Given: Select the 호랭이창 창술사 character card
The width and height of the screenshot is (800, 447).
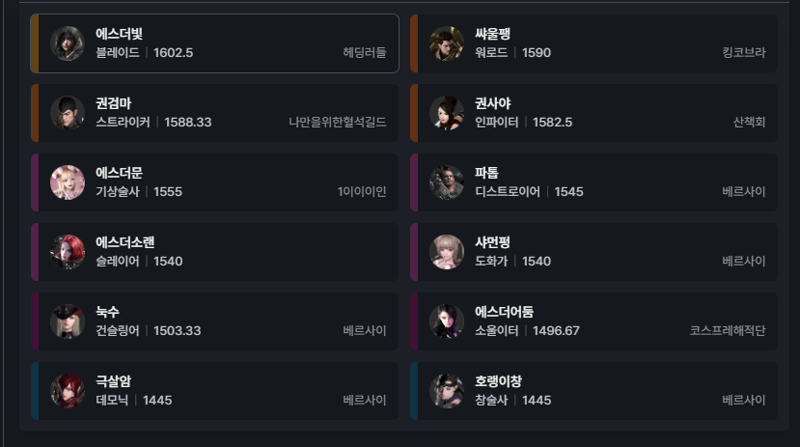Looking at the screenshot, I should (594, 391).
